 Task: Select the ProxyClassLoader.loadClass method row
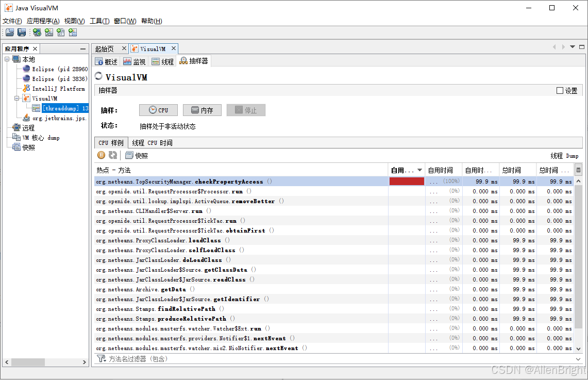point(333,240)
